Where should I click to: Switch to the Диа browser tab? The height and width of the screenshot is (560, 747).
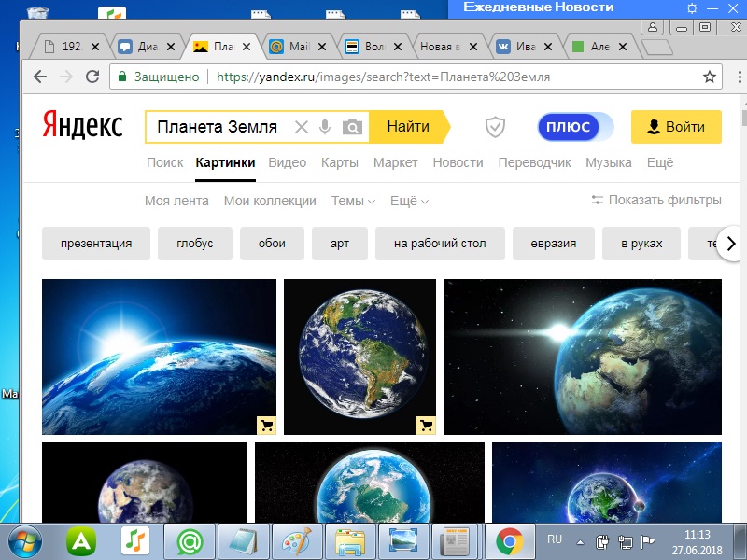coord(147,47)
